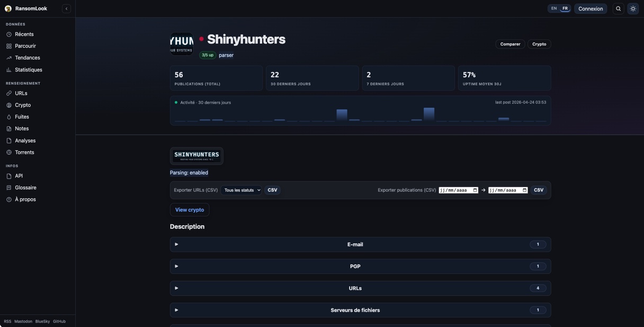Toggle light/dark theme sun icon
The height and width of the screenshot is (327, 644).
633,8
